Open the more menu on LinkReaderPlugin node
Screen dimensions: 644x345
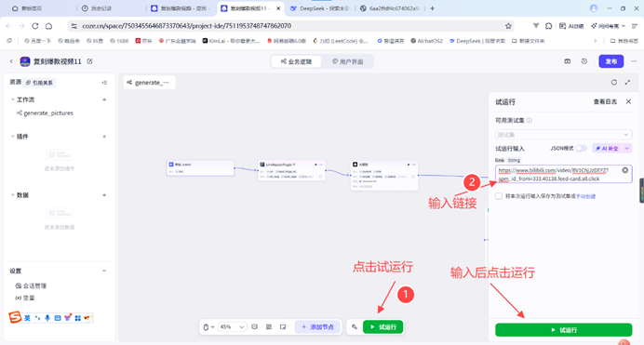pos(321,165)
